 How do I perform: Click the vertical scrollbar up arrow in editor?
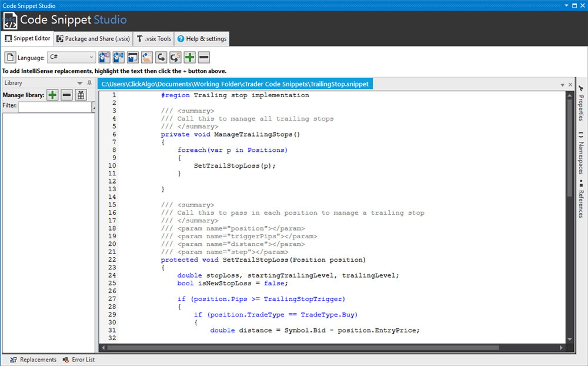(x=570, y=95)
